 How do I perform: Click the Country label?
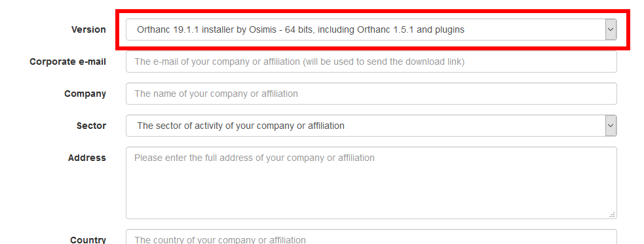pos(88,240)
